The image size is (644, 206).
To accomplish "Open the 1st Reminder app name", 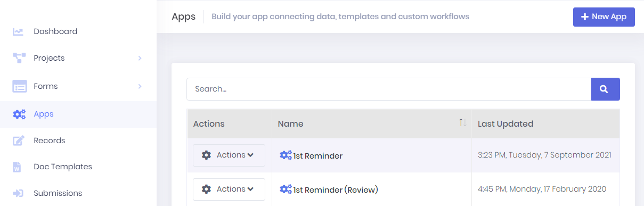I will 318,156.
